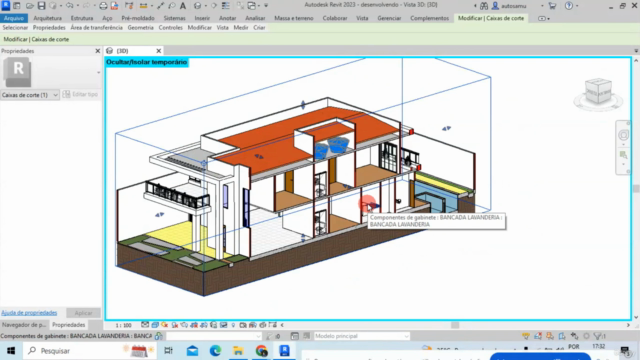Switch to 'Navegador de p...' panel tab

click(x=24, y=325)
